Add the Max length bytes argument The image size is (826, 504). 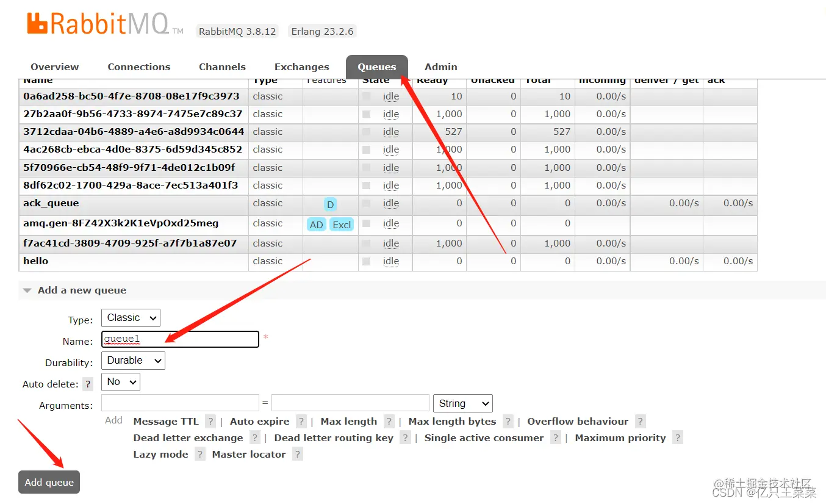(x=452, y=422)
